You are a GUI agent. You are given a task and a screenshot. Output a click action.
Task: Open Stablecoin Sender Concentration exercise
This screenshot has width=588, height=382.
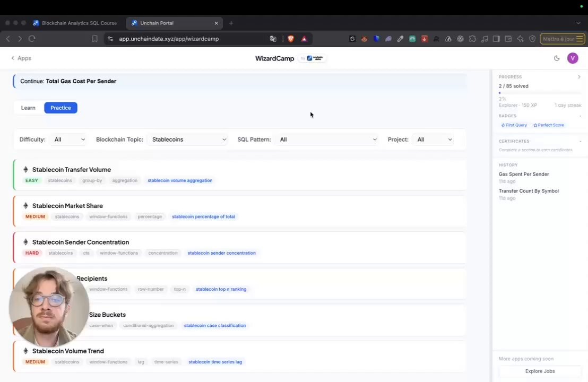click(x=240, y=247)
